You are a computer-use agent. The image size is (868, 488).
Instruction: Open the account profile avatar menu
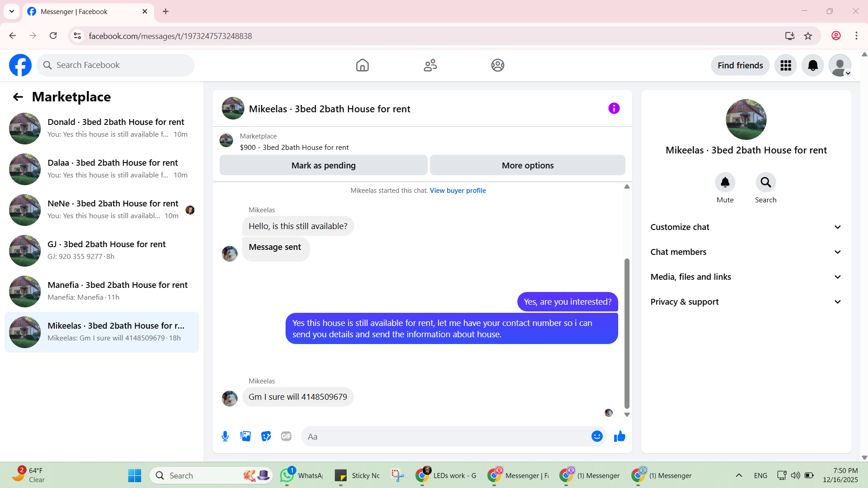click(x=840, y=66)
